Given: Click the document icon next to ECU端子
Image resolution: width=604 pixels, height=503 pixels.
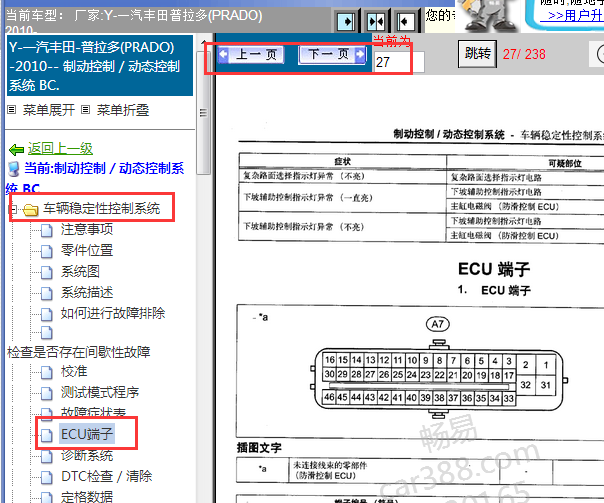Looking at the screenshot, I should (47, 435).
